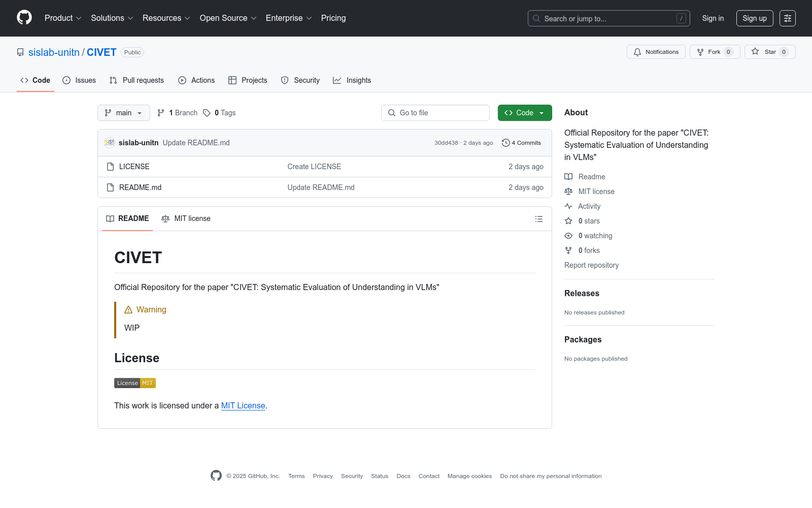
Task: Open the Resources dropdown
Action: [x=166, y=18]
